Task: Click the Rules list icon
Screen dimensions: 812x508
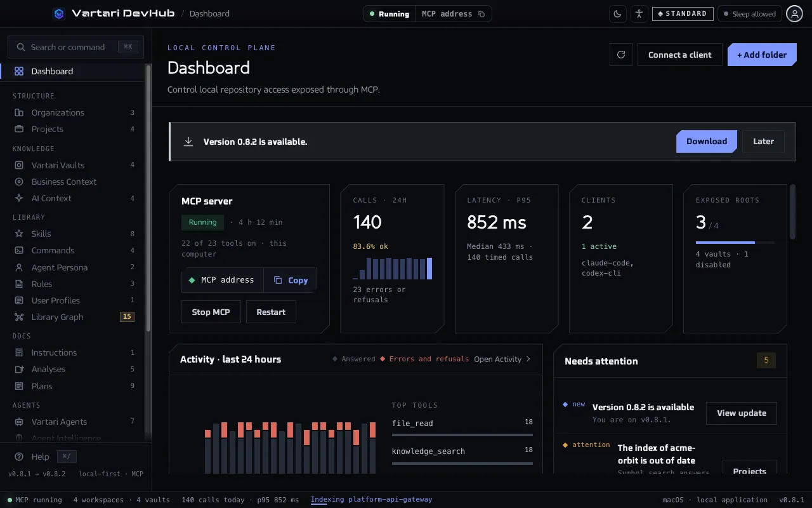Action: [x=19, y=284]
